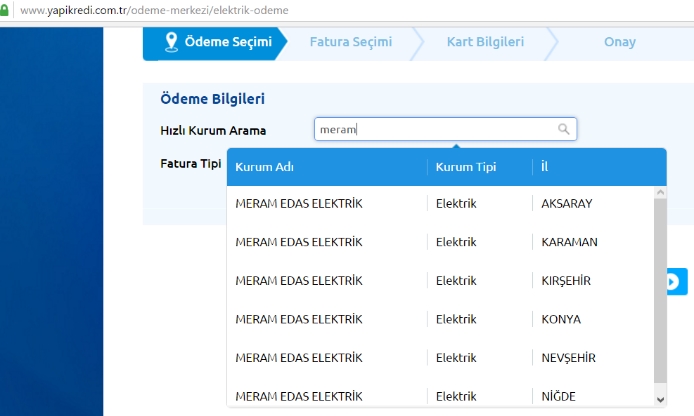The height and width of the screenshot is (416, 694).
Task: Click the NEVŞEHİR province cell
Action: [x=568, y=358]
